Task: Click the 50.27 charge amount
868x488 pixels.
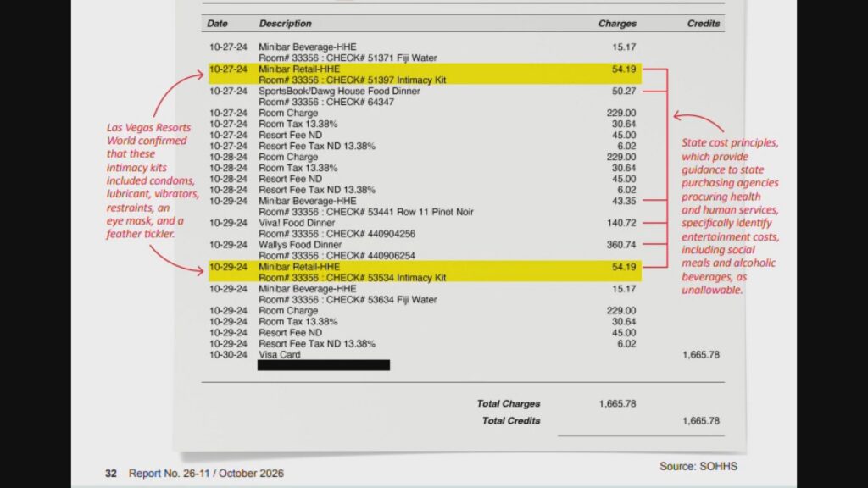Action: pyautogui.click(x=624, y=91)
